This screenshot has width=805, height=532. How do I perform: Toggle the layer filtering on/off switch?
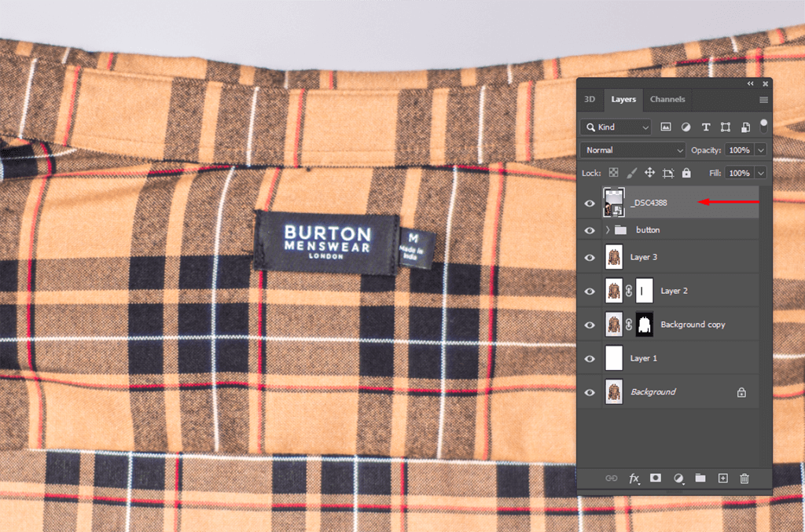[x=763, y=126]
